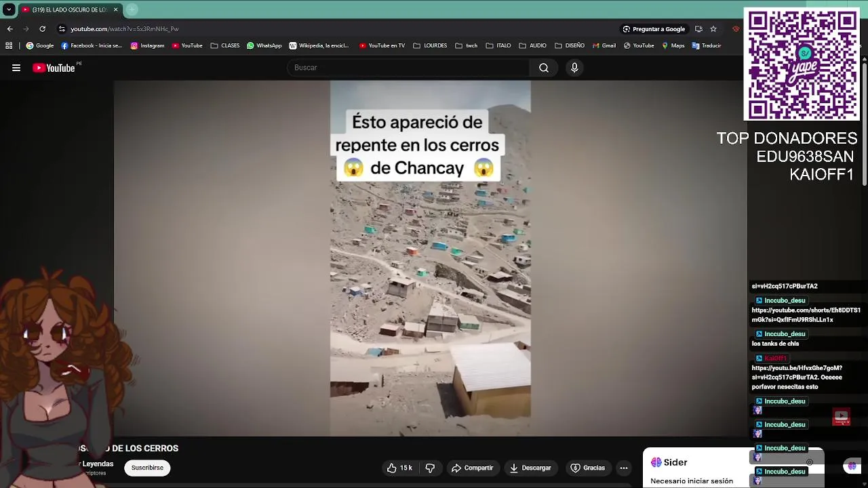Bookmark this page with star icon
The image size is (868, 488).
click(713, 29)
